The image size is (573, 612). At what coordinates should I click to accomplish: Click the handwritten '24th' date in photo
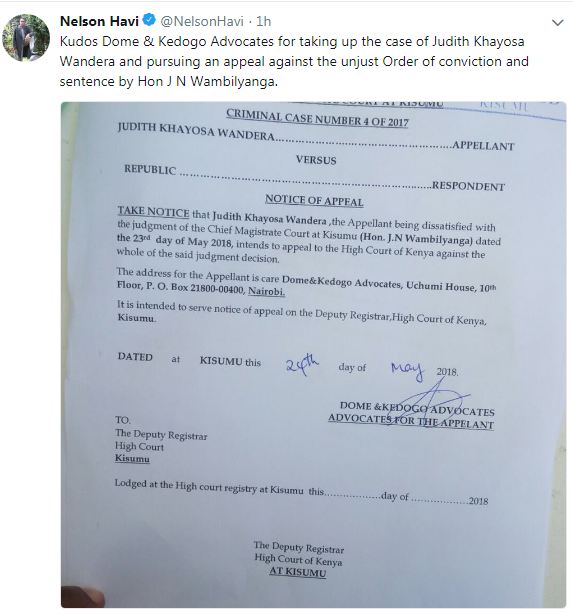pos(302,365)
